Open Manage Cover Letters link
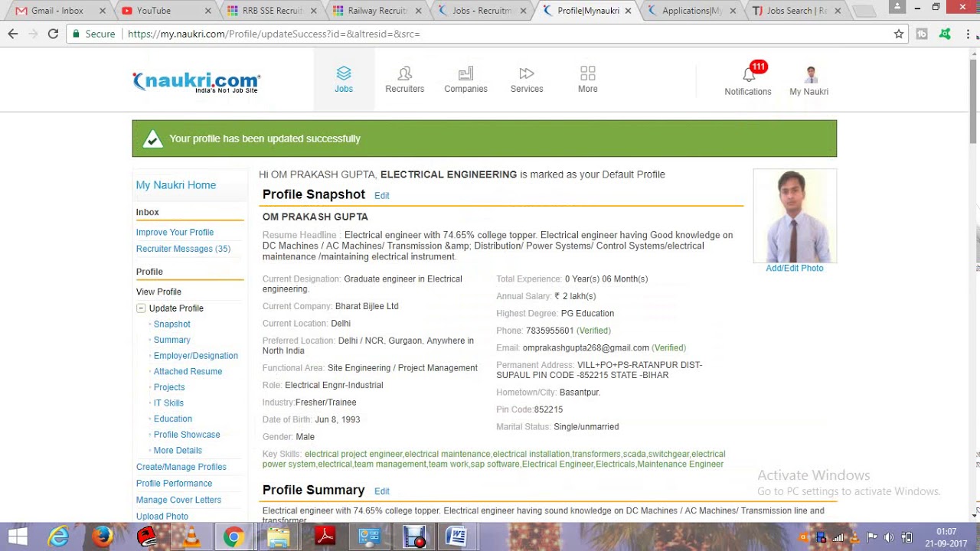Viewport: 980px width, 551px height. [178, 500]
